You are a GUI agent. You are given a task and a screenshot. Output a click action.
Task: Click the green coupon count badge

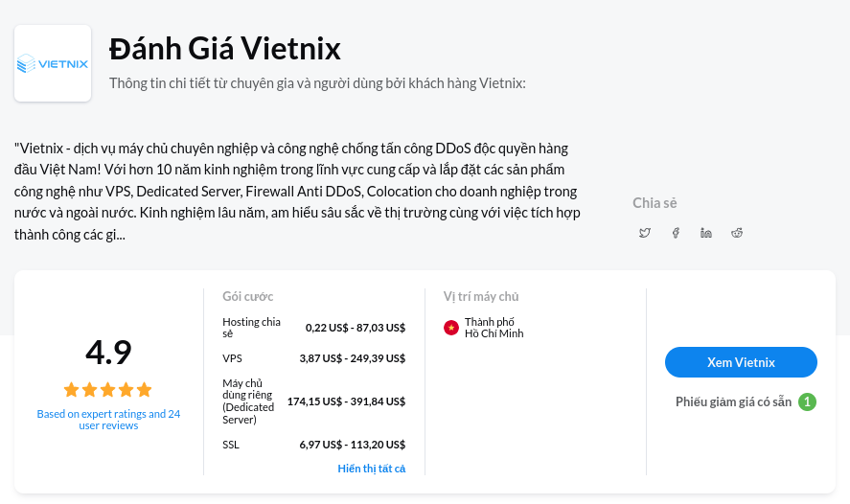point(808,401)
